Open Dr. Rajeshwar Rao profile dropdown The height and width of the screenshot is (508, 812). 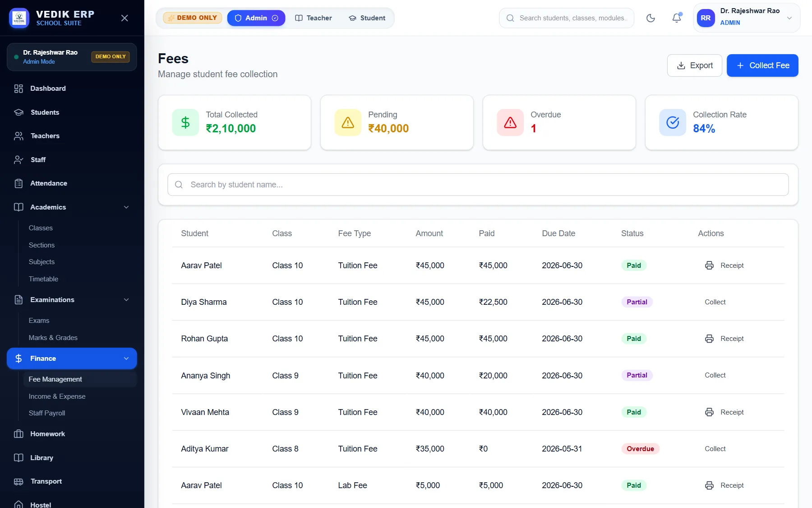pos(747,18)
